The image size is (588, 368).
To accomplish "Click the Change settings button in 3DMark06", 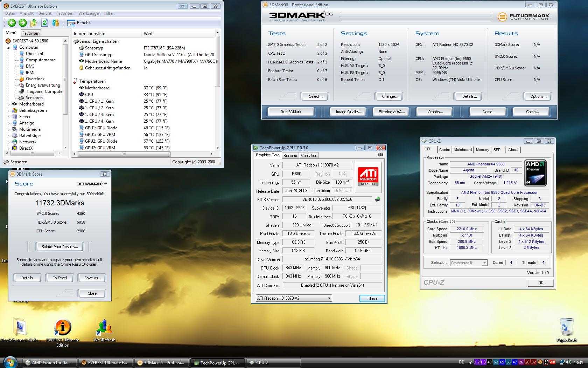I will pos(390,96).
